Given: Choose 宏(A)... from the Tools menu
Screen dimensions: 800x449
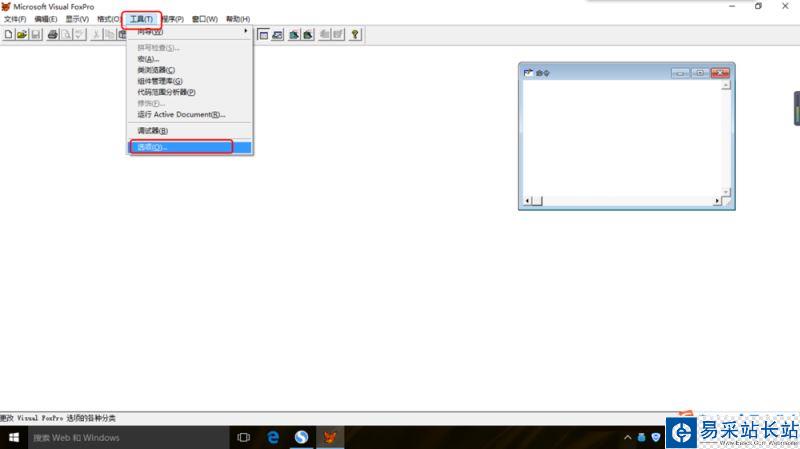Looking at the screenshot, I should [190, 59].
